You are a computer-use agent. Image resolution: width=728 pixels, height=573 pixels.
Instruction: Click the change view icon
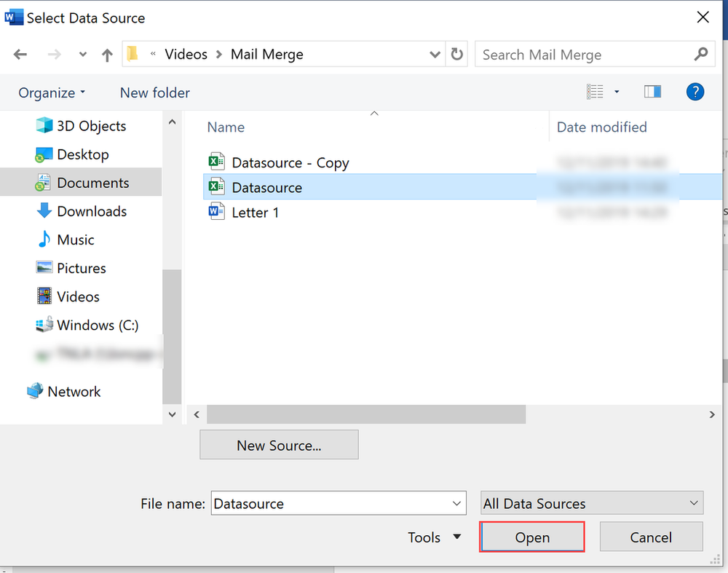(x=596, y=92)
